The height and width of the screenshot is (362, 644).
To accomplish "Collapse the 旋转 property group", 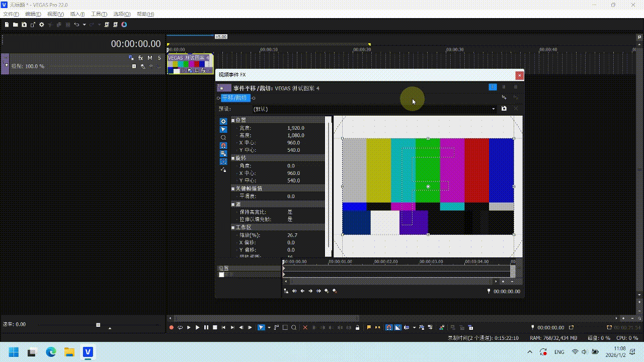I will pyautogui.click(x=233, y=158).
